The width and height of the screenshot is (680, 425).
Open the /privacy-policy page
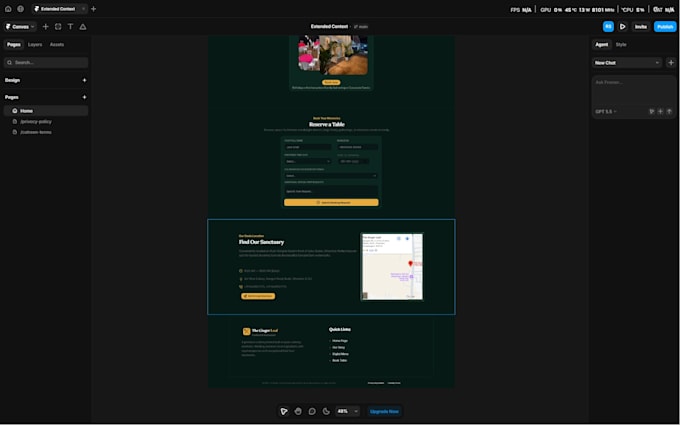[36, 121]
